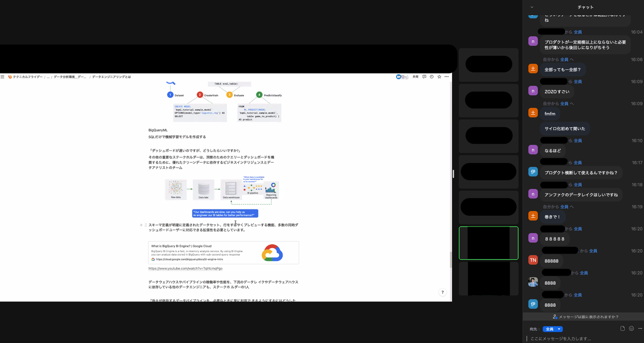Viewport: 644px width, 343px height.
Task: Click the Notion help question mark button
Action: tap(442, 292)
